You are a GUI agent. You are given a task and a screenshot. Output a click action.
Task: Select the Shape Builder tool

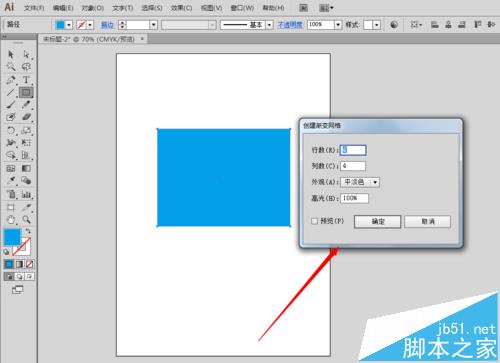[11, 155]
